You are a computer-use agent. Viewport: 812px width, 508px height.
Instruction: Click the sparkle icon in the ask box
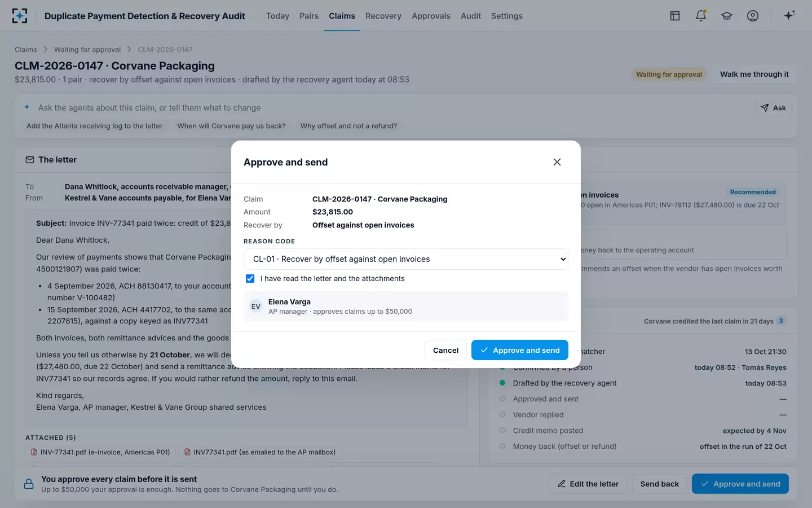coord(27,107)
